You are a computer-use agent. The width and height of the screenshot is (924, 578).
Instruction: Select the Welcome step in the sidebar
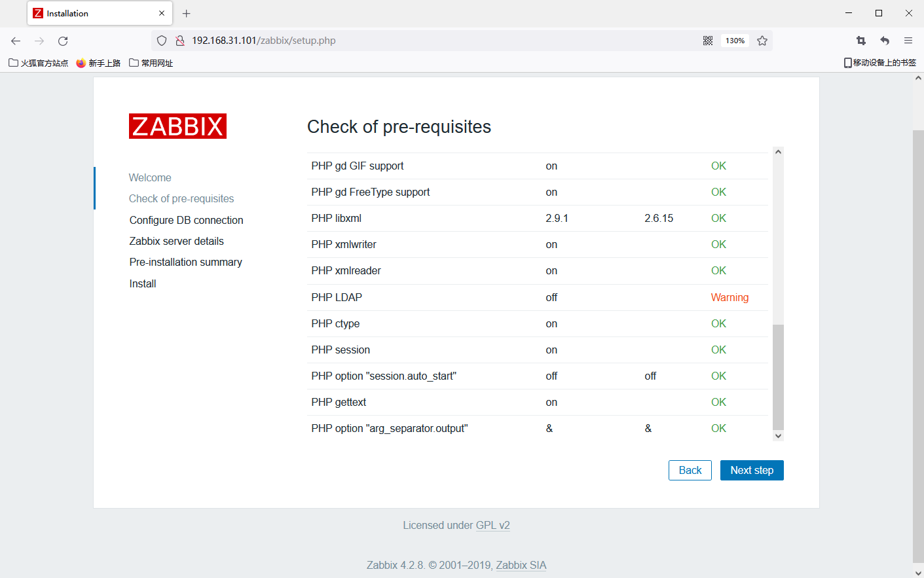(x=150, y=177)
